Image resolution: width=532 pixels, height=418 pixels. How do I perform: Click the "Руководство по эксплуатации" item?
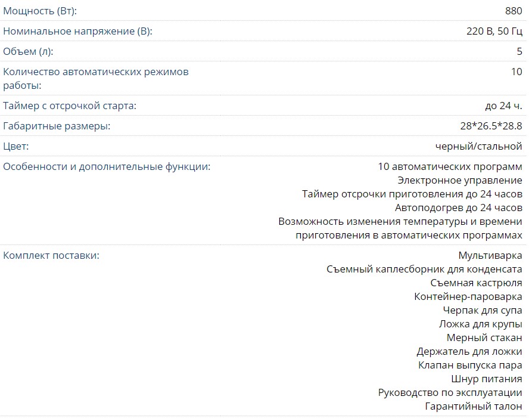[x=450, y=392]
